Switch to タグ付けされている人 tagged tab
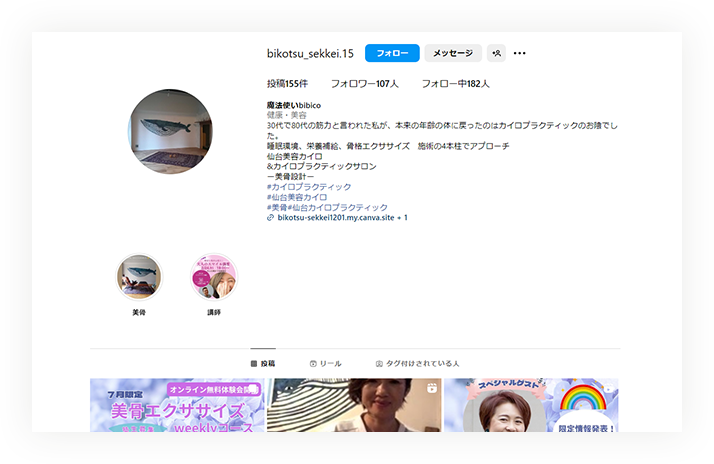 (x=418, y=363)
